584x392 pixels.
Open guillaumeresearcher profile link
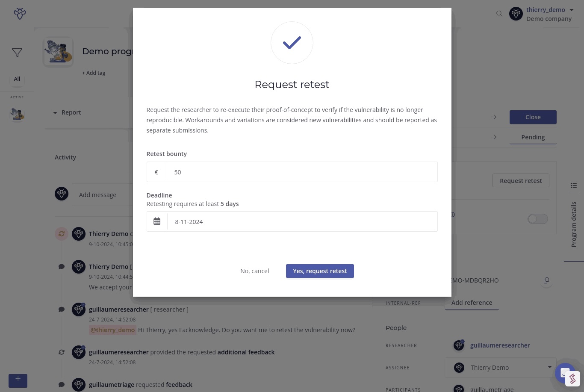pyautogui.click(x=500, y=345)
